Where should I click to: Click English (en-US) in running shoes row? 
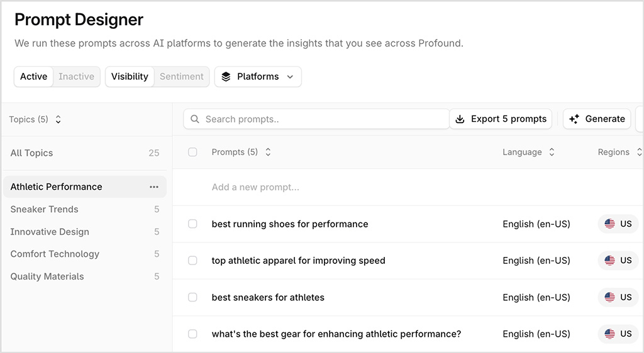[536, 224]
